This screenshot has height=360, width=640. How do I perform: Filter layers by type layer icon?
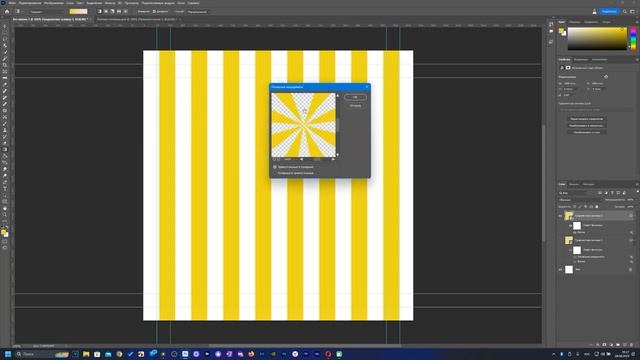pyautogui.click(x=612, y=193)
